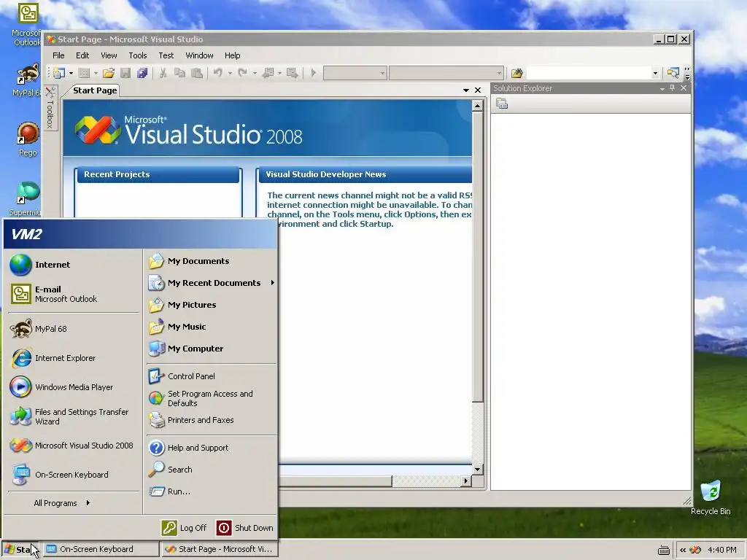Screen dimensions: 747x560
Task: Open Help and Support
Action: [211, 448]
